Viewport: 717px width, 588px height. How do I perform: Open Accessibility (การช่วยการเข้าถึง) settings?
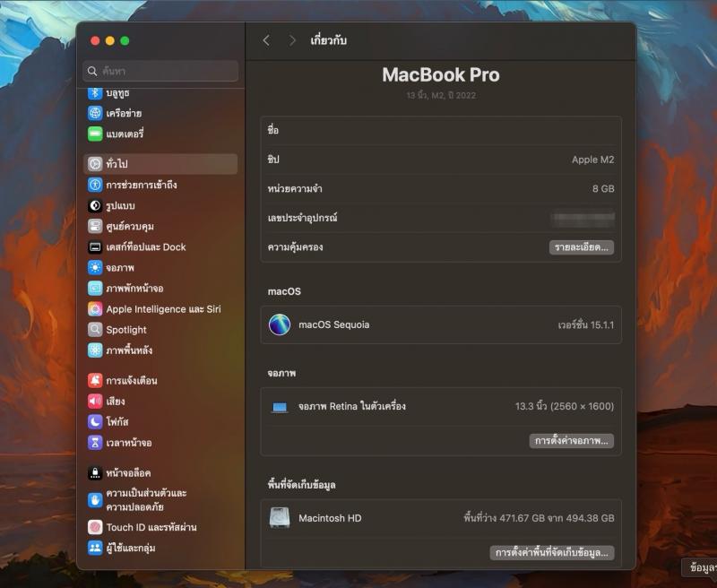(161, 185)
